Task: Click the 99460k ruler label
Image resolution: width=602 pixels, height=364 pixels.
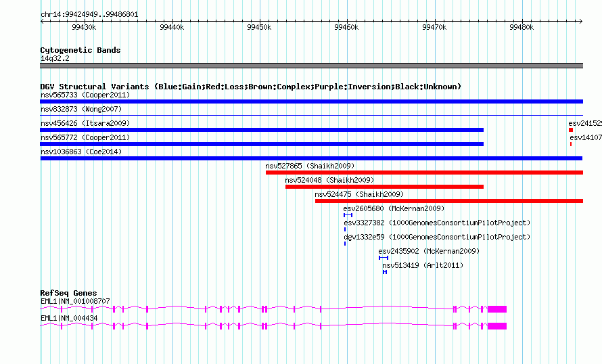Action: [346, 27]
